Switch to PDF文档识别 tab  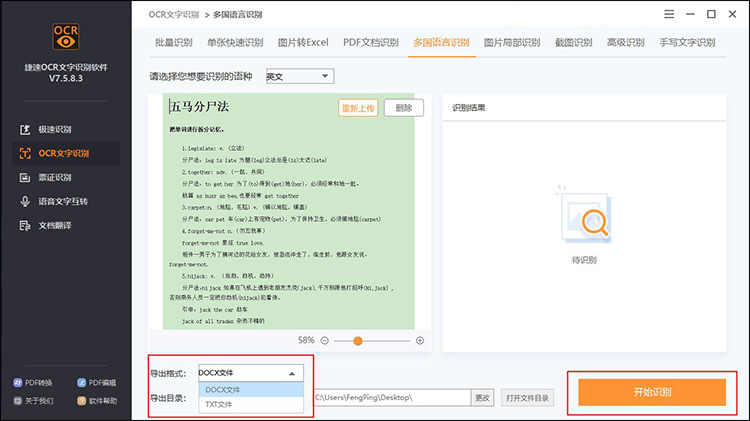click(x=371, y=43)
